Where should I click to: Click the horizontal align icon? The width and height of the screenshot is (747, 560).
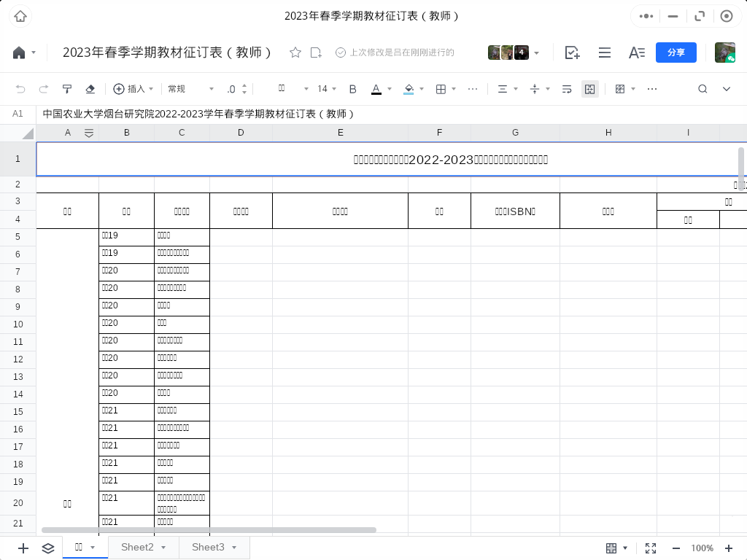503,89
